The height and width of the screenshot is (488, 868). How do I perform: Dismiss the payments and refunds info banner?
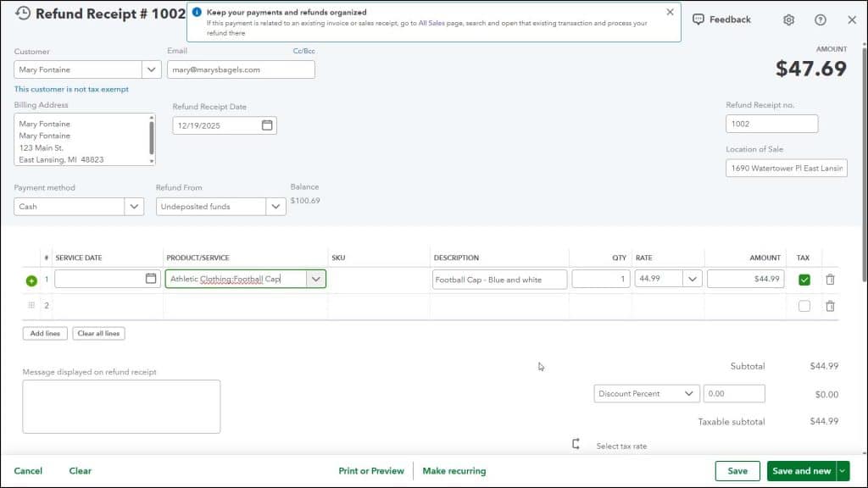pos(670,12)
